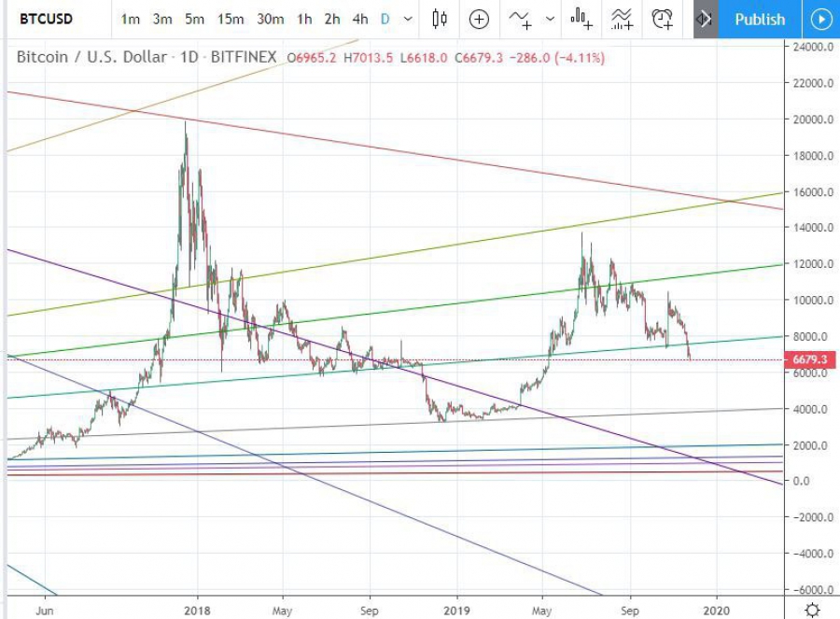This screenshot has height=619, width=840.
Task: Open the BTCUSD symbol search field
Action: coord(46,20)
